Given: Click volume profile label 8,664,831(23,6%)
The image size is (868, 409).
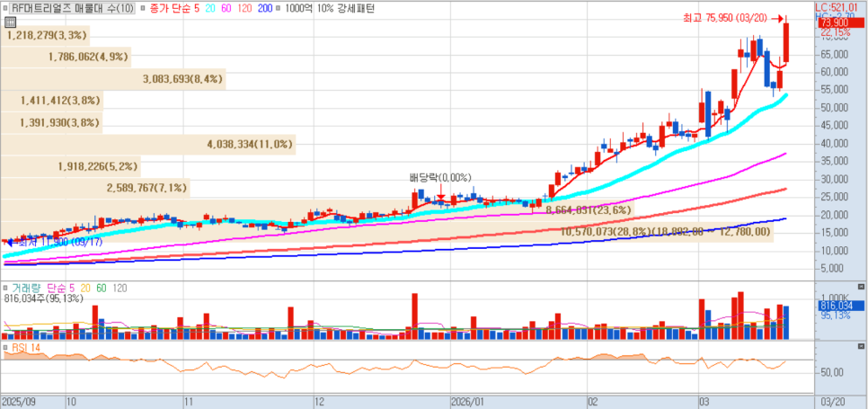Looking at the screenshot, I should point(589,209).
